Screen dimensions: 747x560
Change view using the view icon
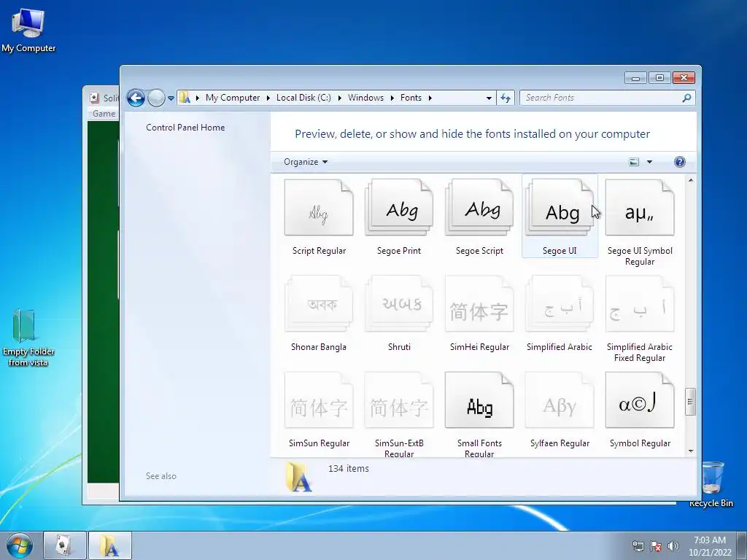634,162
